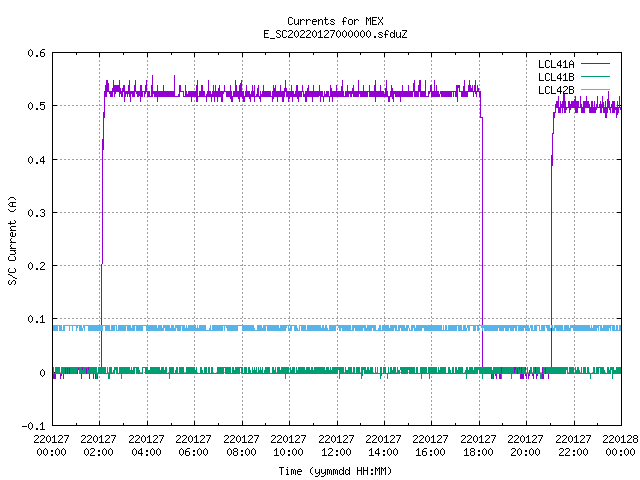This screenshot has height=480, width=640.
Task: Select the LCL42B legend label
Action: tap(556, 90)
